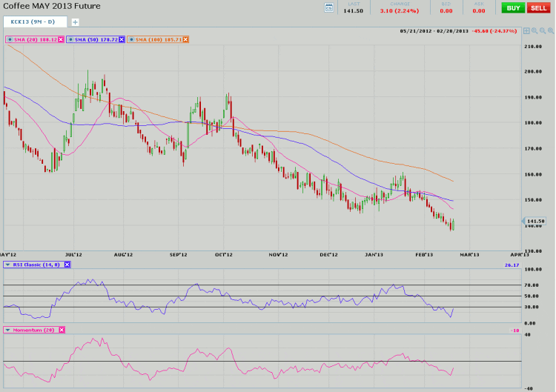The width and height of the screenshot is (556, 392).
Task: Collapse the RSI Classic panel arrow
Action: coord(7,265)
